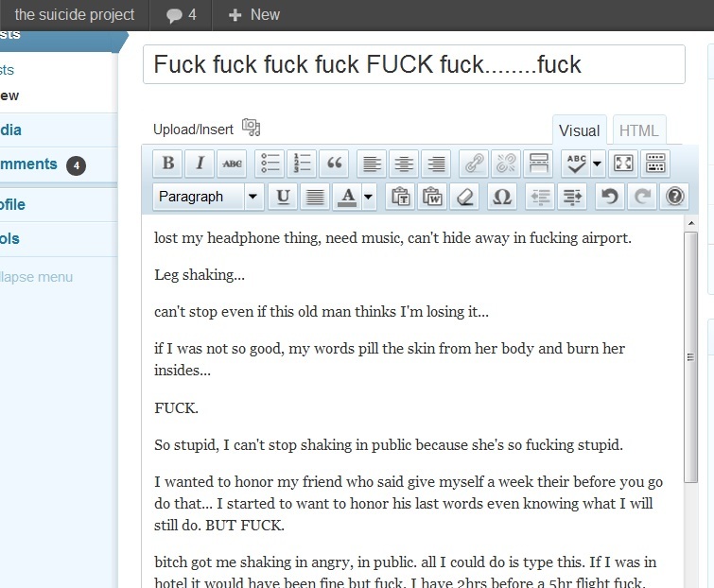Insert the More tag break
Image resolution: width=714 pixels, height=588 pixels.
click(537, 163)
